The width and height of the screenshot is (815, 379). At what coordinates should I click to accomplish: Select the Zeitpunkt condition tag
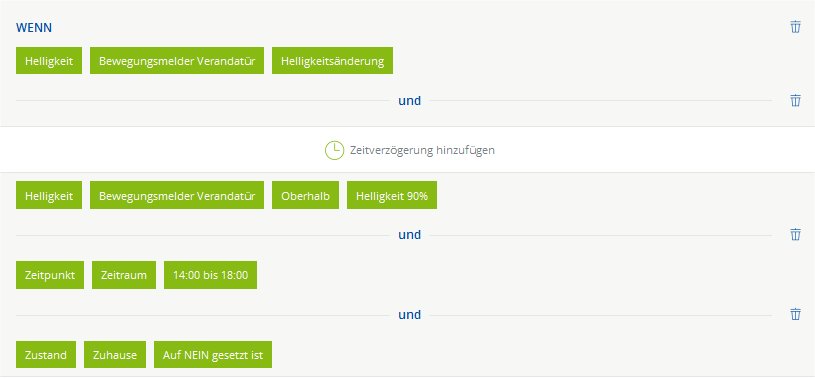click(50, 275)
